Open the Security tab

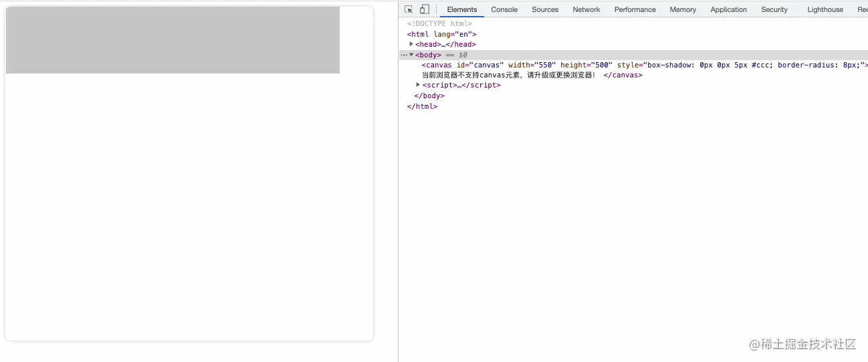coord(774,9)
